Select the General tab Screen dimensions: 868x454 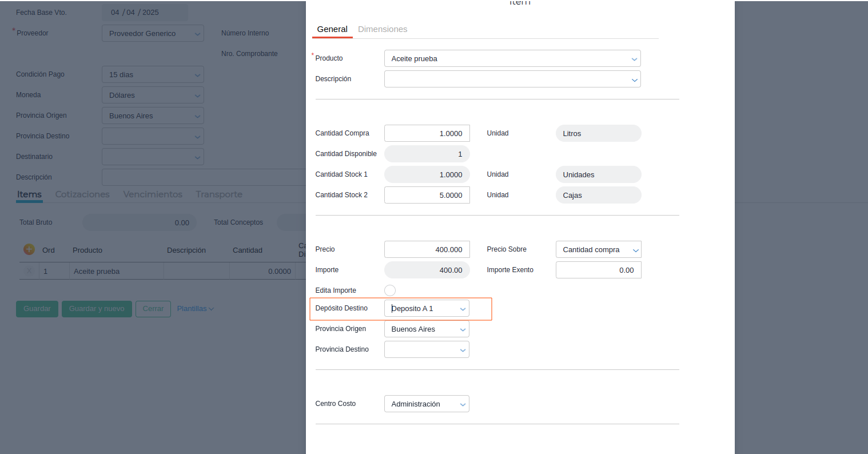point(332,29)
